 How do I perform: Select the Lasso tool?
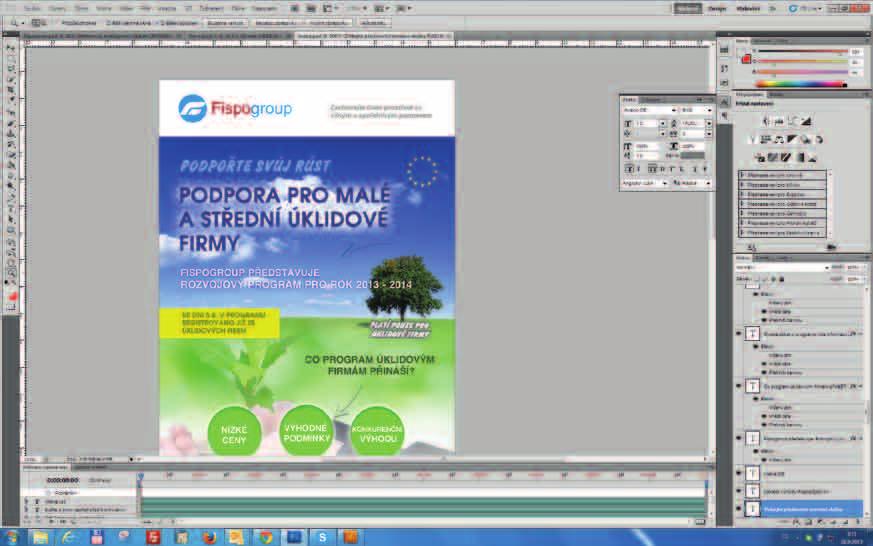click(11, 70)
